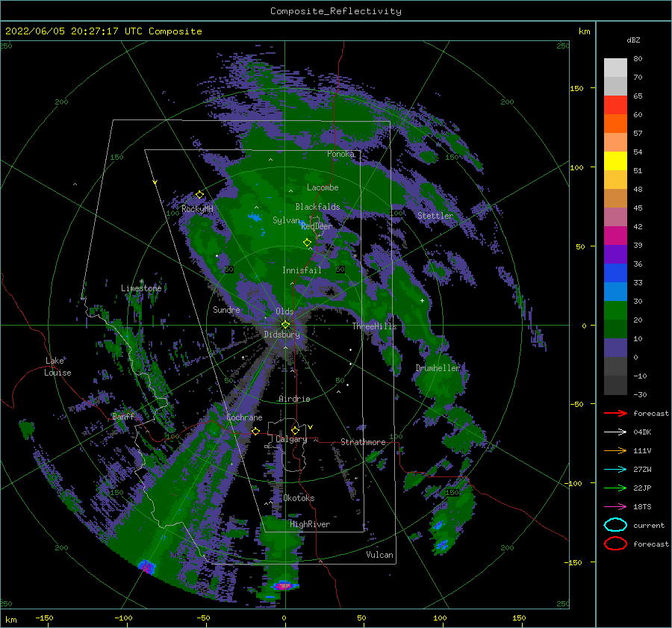Screen dimensions: 672x628
Task: Click the Banff label
Action: point(123,416)
